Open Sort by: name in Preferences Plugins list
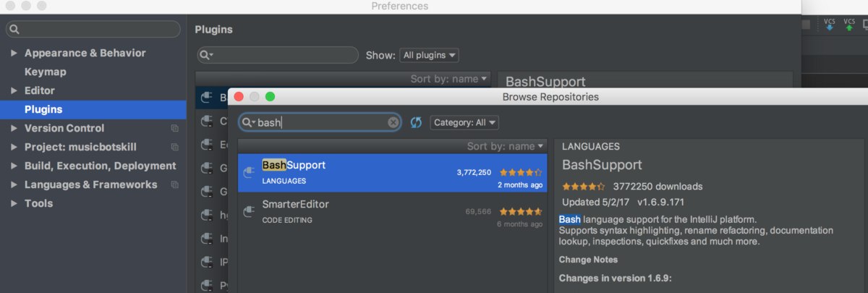868x293 pixels. [x=450, y=79]
